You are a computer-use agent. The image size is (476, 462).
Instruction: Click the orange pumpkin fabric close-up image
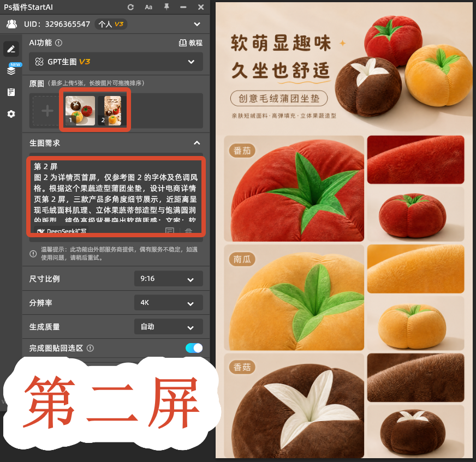click(x=415, y=269)
